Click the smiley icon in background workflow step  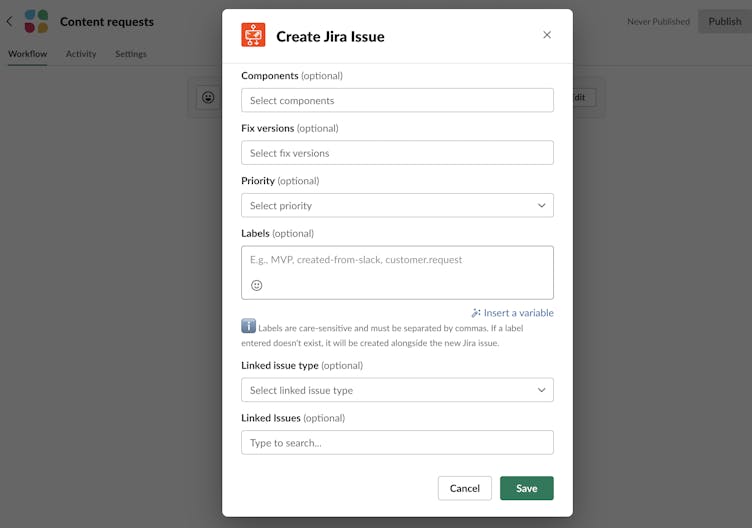(208, 97)
